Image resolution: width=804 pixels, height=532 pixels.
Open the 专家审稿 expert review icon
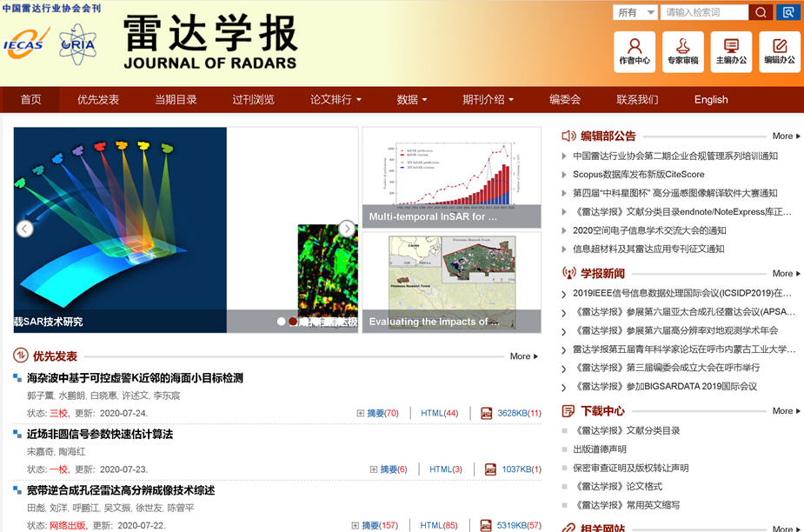682,51
